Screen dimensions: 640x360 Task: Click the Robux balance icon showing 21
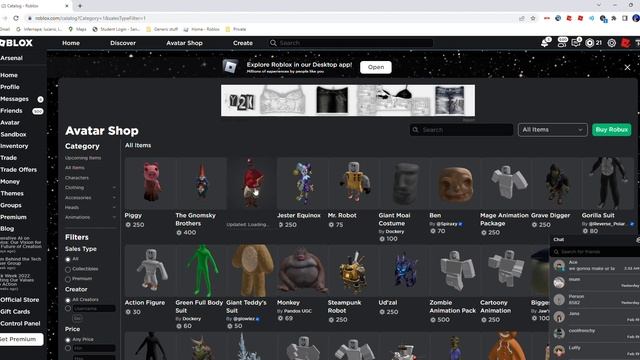(x=589, y=43)
